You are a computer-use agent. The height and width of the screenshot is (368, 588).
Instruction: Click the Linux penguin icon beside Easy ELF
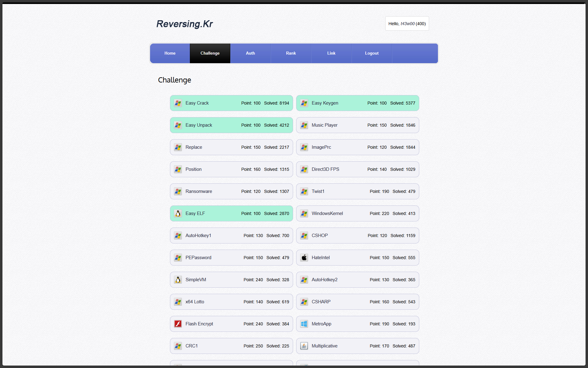point(178,214)
